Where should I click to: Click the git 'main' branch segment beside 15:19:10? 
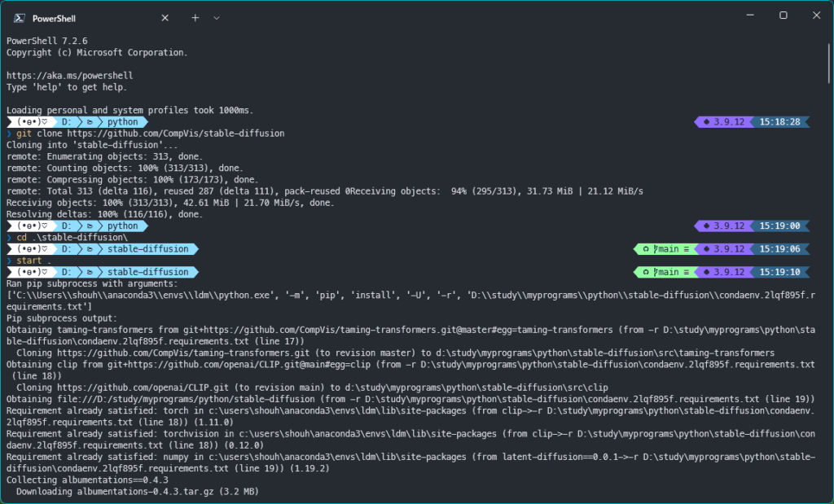pos(665,272)
